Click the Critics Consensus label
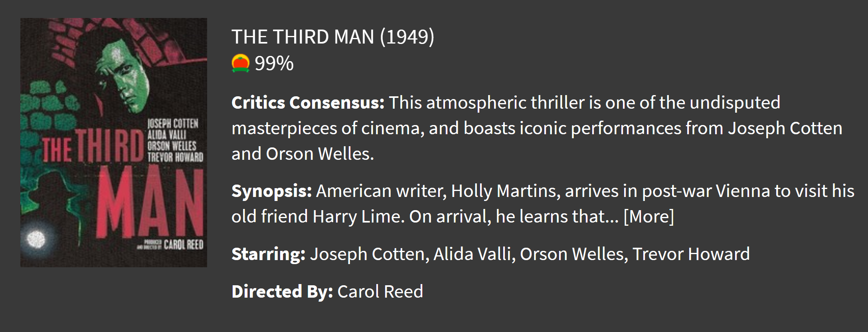The width and height of the screenshot is (868, 332). tap(308, 103)
